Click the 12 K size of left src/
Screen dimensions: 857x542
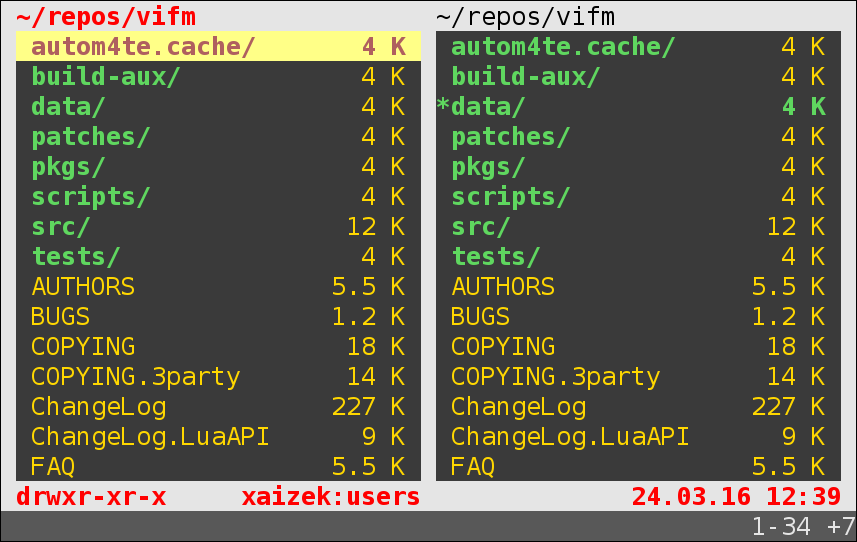[376, 227]
